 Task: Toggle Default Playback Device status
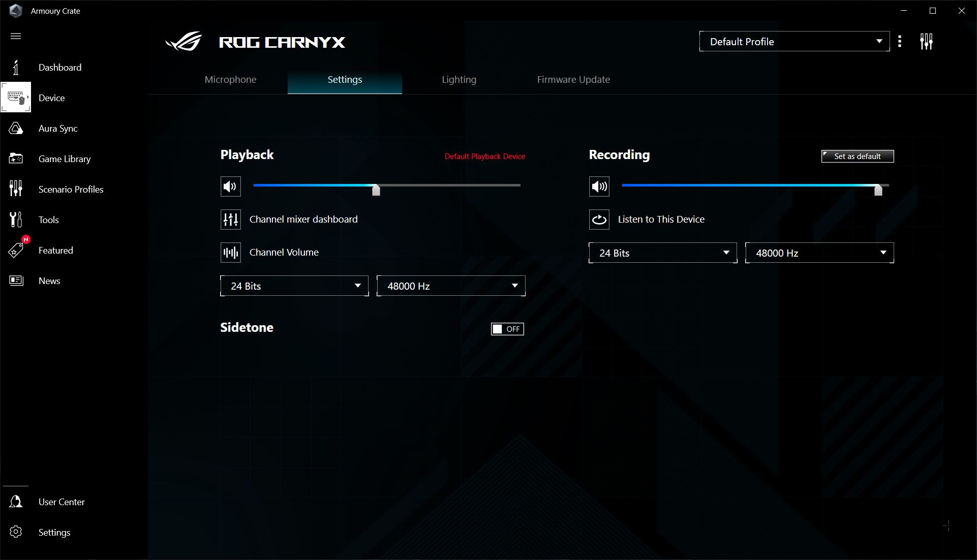pyautogui.click(x=485, y=157)
